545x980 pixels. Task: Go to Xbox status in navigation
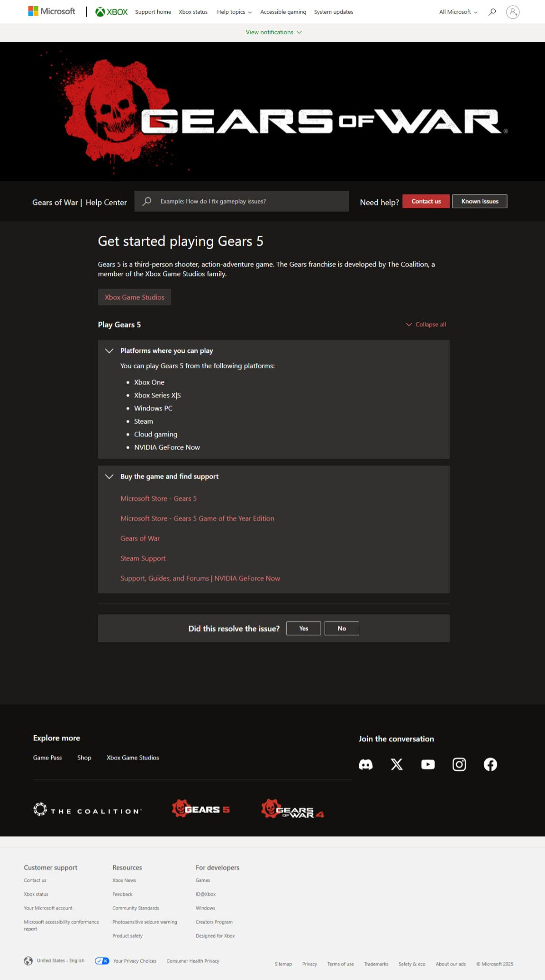click(193, 12)
